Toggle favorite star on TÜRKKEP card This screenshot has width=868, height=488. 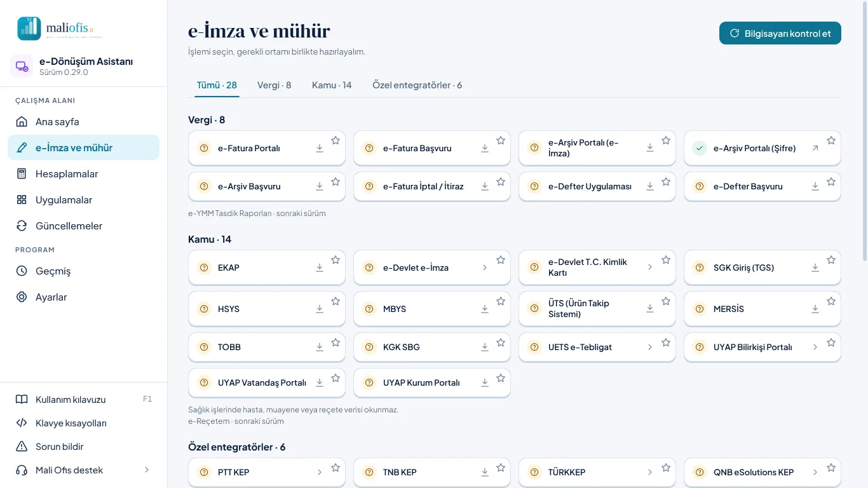666,468
